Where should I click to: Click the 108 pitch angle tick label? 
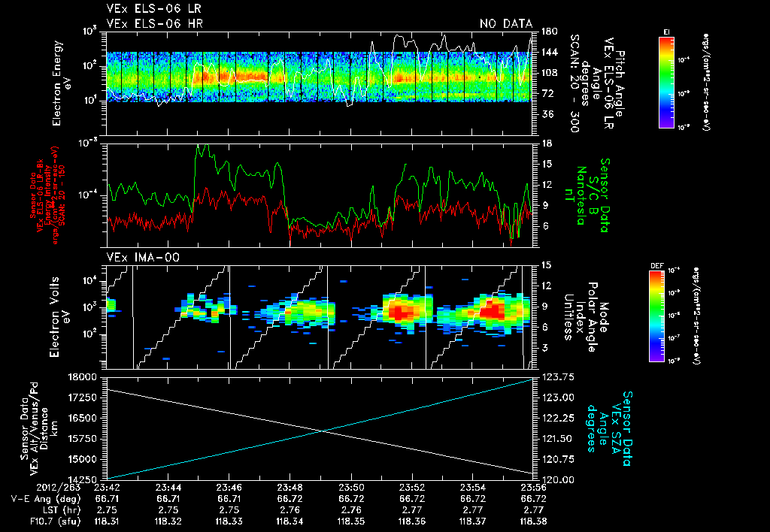pos(549,73)
